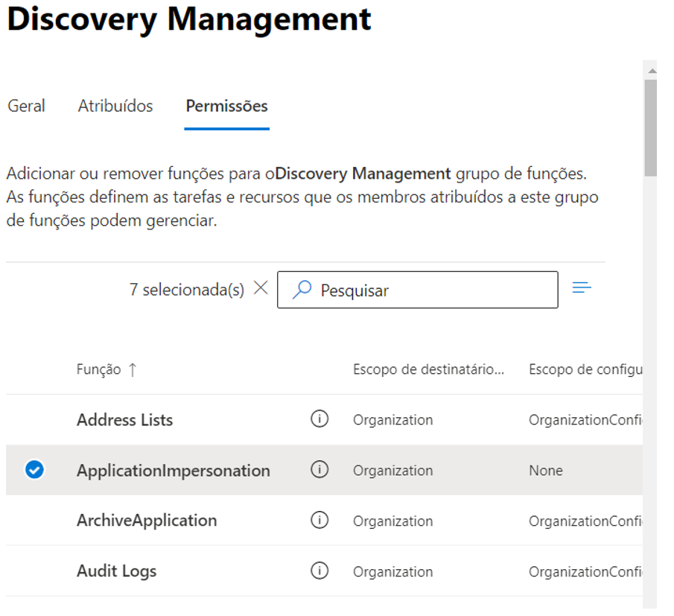The image size is (674, 616).
Task: Click Escopo de destinatário column header
Action: tap(428, 369)
